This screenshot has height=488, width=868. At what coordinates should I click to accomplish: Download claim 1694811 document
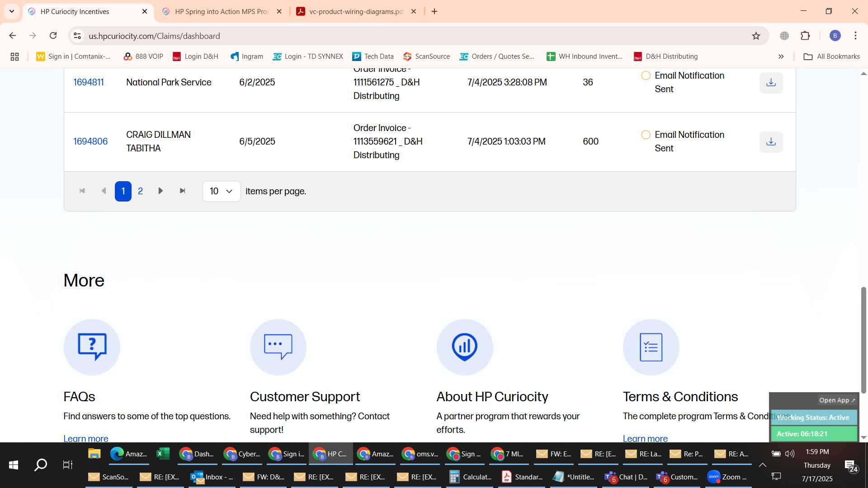point(771,83)
